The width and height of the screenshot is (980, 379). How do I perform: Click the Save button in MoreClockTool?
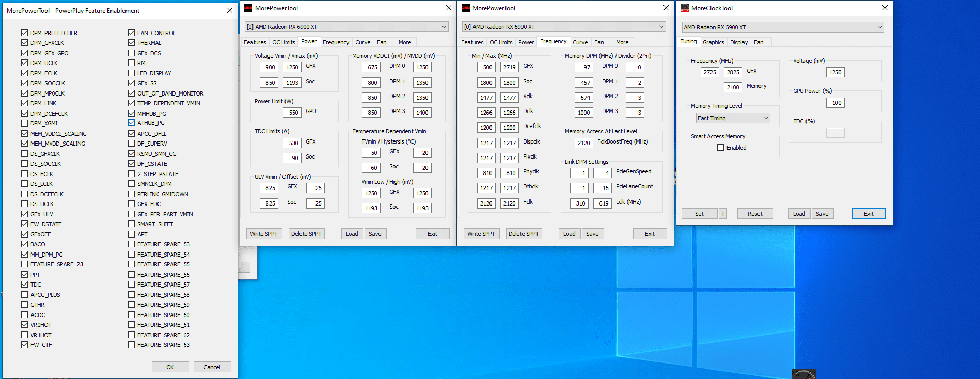tap(822, 214)
